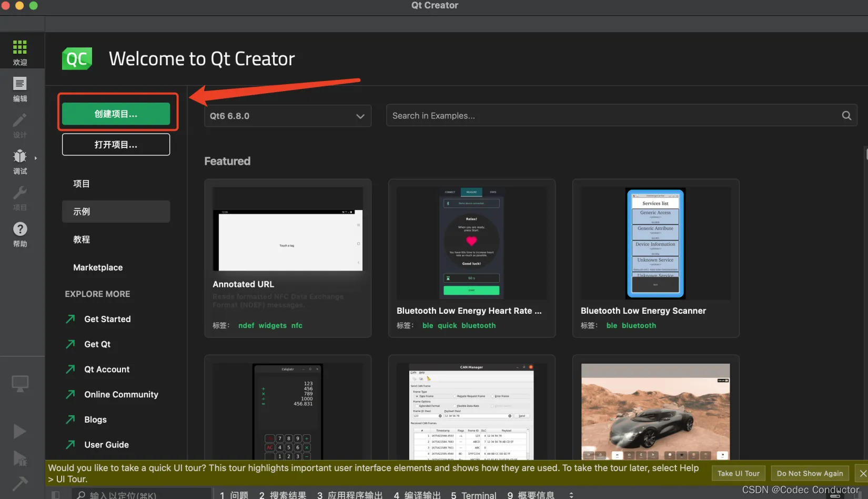This screenshot has height=499, width=868.
Task: Click the kit selector monitor icon
Action: pos(20,384)
